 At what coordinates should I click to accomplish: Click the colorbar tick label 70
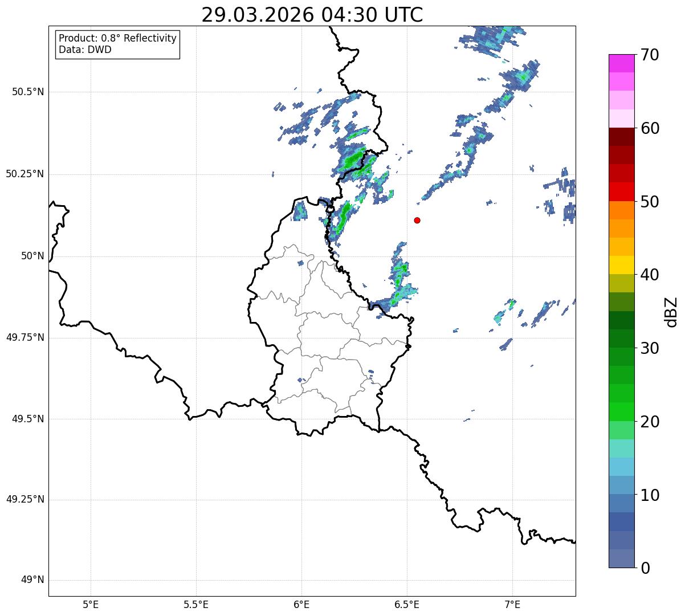(x=650, y=55)
